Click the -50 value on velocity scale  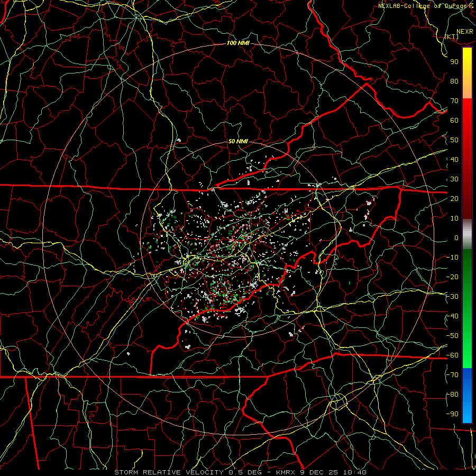point(452,336)
